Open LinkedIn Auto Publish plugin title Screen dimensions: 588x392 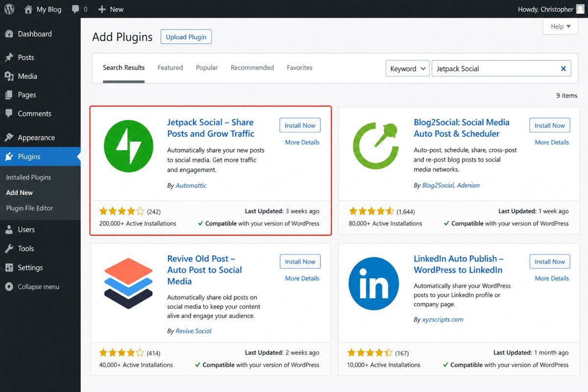[459, 264]
